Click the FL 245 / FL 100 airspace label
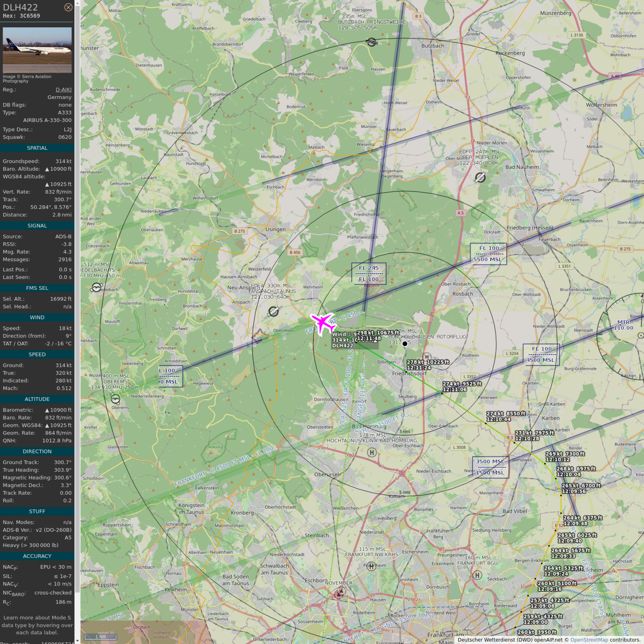 (x=369, y=273)
